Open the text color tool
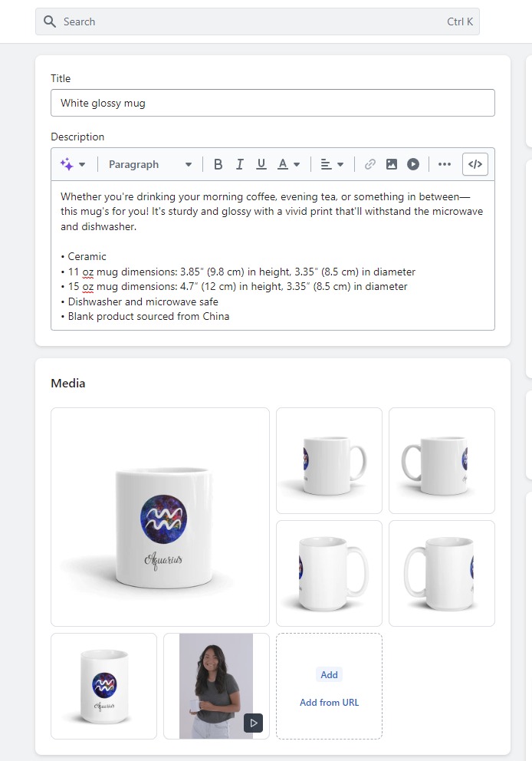Screen dimensions: 532x761 tap(283, 164)
